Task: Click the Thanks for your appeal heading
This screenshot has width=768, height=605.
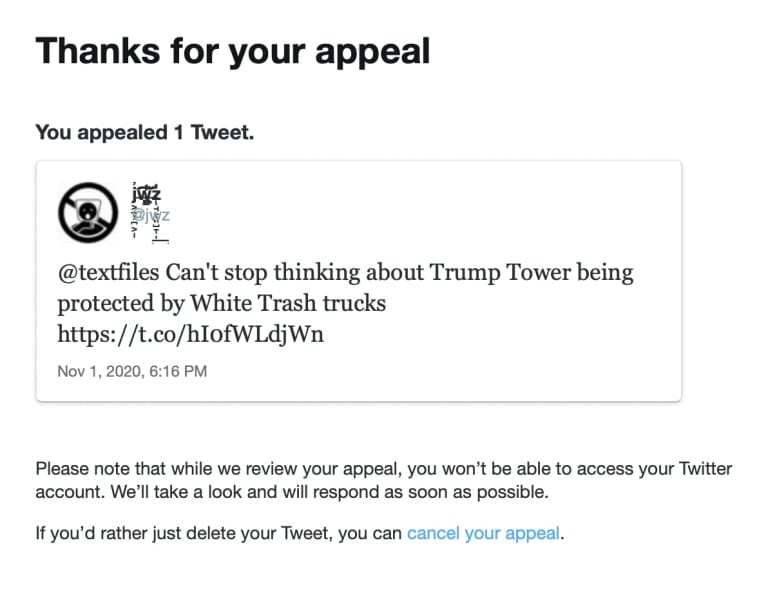Action: click(x=233, y=51)
